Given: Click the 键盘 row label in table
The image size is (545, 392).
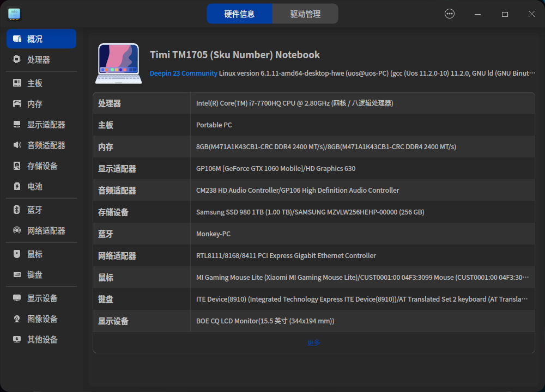Looking at the screenshot, I should (x=106, y=299).
